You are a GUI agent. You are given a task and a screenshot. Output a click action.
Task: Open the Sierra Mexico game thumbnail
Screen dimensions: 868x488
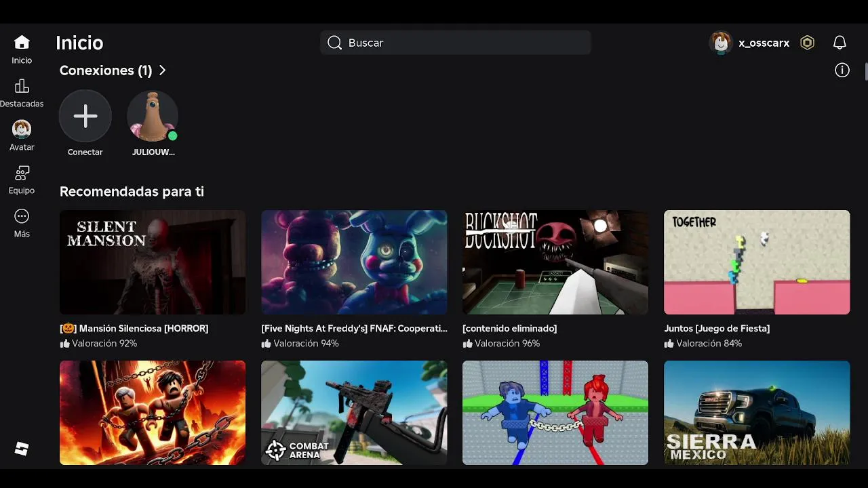757,413
